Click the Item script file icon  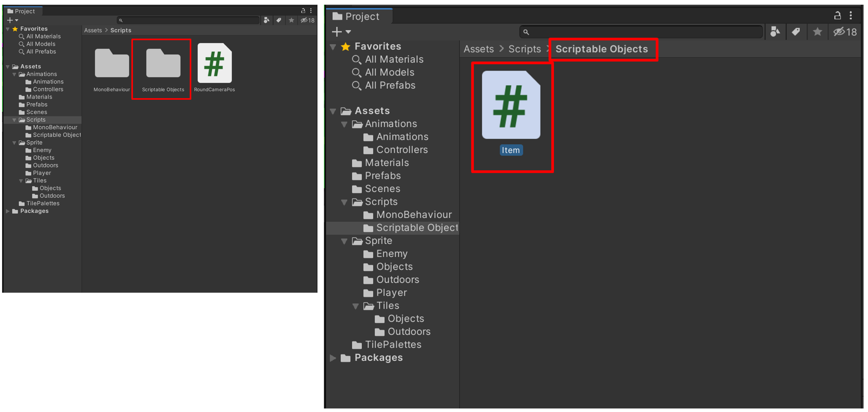click(511, 105)
